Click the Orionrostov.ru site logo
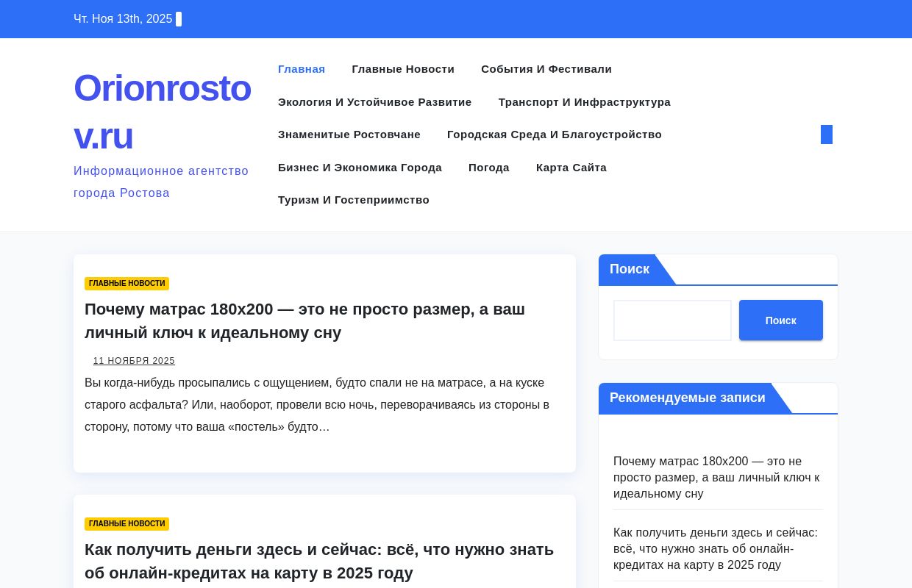This screenshot has width=912, height=588. tap(163, 112)
